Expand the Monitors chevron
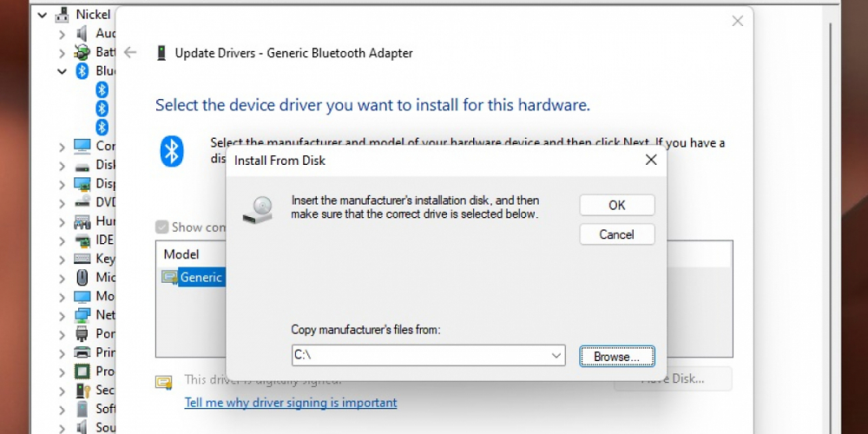868x434 pixels. pos(62,297)
